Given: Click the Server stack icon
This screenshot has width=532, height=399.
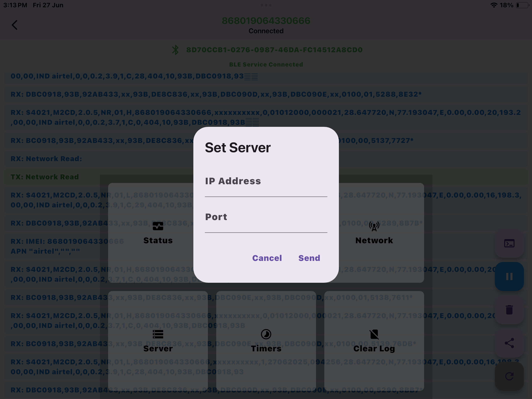Looking at the screenshot, I should coord(158,334).
